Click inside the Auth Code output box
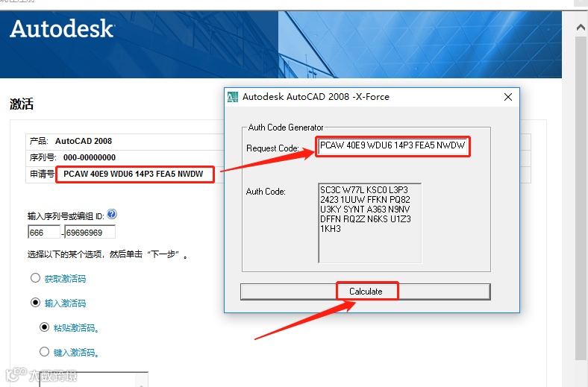588x387 pixels. click(370, 223)
